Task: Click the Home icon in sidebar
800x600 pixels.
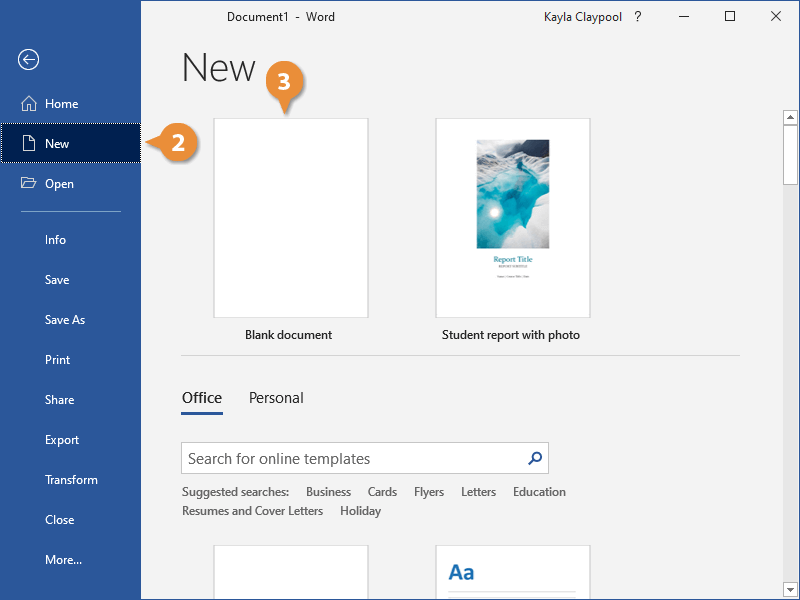Action: [x=28, y=104]
